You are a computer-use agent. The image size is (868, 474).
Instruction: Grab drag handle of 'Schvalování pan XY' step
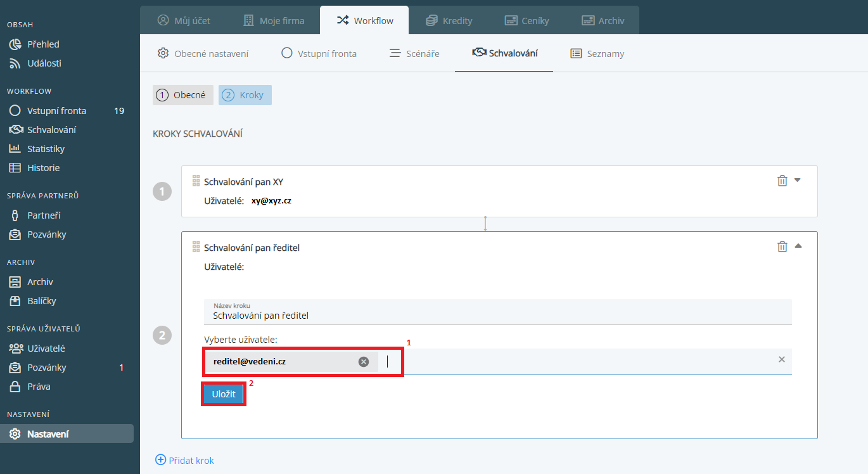coord(196,181)
